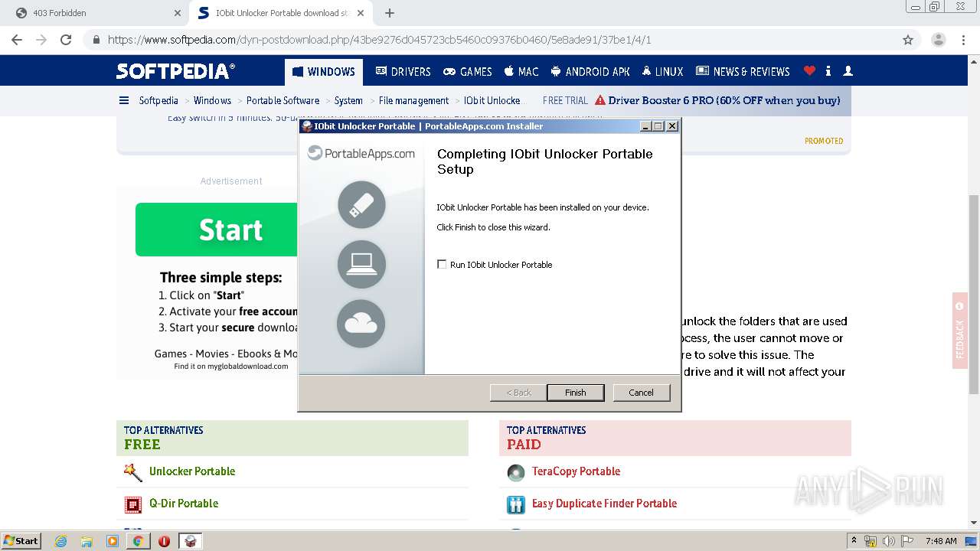Screen dimensions: 980x551
Task: Click the FEEDBACK side tab
Action: [x=960, y=331]
